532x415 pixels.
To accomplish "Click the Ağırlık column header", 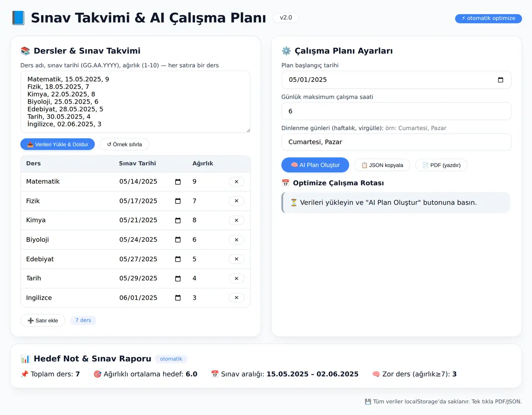I will pos(203,163).
